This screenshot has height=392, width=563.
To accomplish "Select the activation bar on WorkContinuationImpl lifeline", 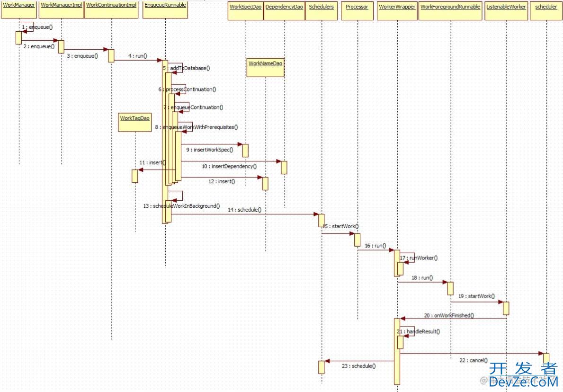I will pos(111,56).
